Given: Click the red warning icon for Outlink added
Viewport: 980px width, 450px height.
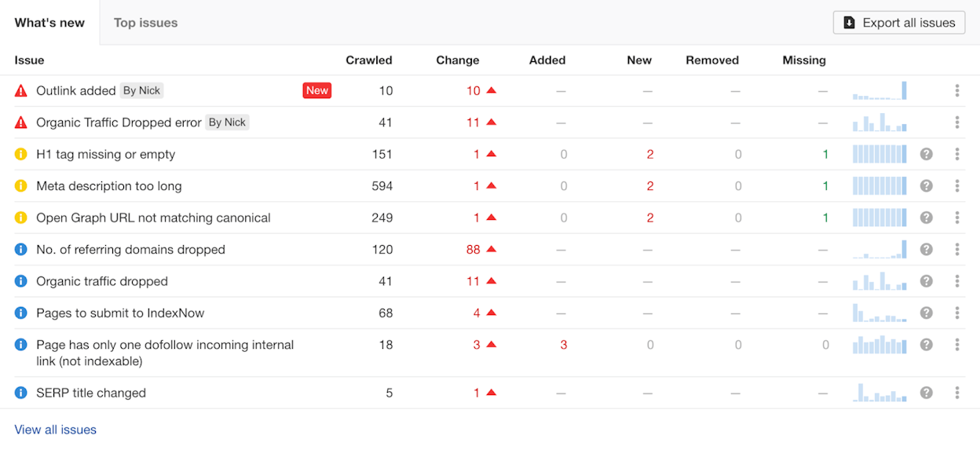Looking at the screenshot, I should [21, 91].
